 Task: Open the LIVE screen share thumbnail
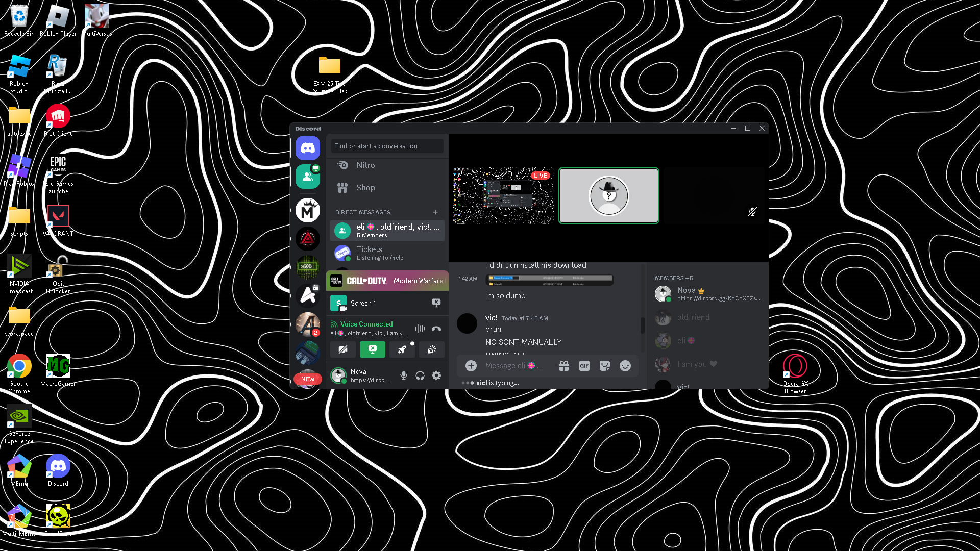coord(503,196)
